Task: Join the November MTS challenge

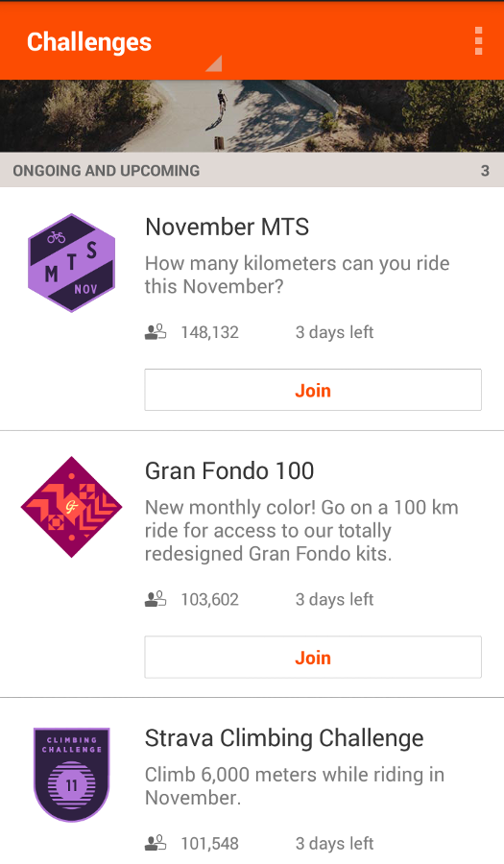Action: point(313,390)
